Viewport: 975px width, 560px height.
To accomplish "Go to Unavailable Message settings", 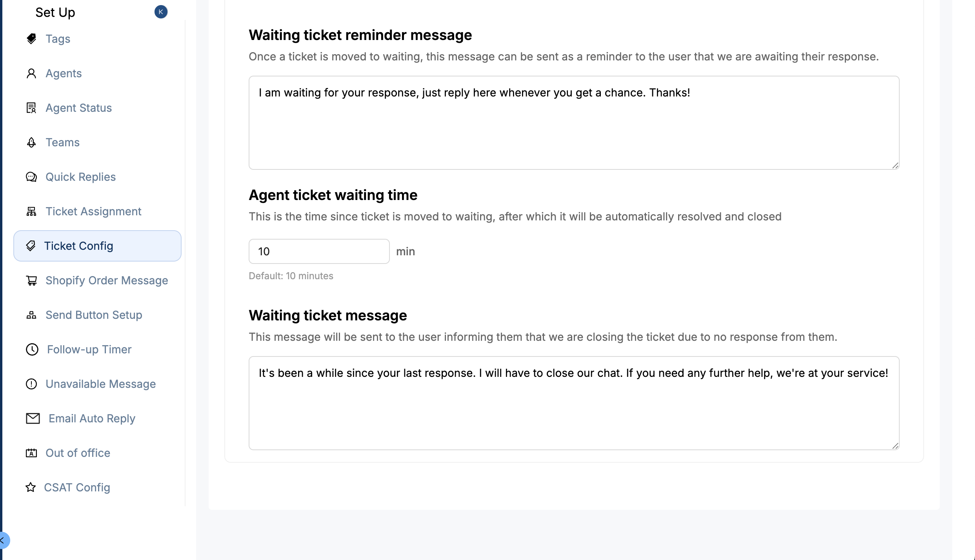I will point(101,384).
